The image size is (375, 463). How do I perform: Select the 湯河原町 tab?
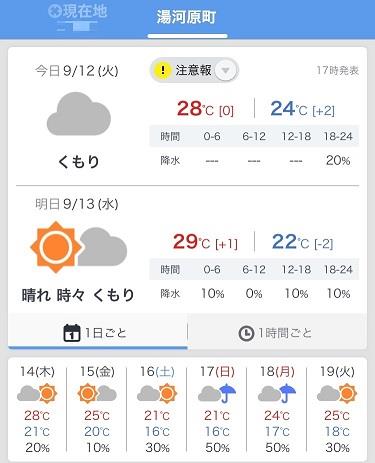point(187,19)
